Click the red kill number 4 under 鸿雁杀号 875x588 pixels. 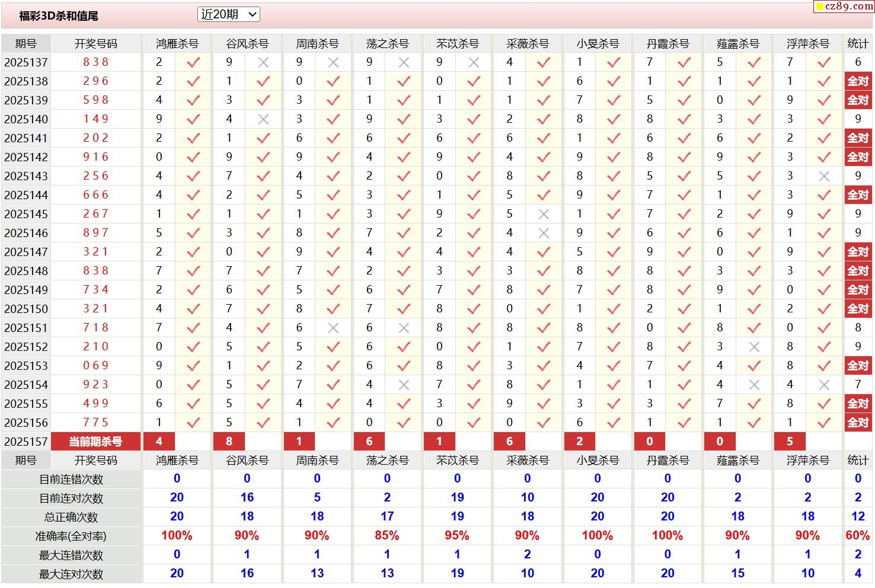[159, 441]
